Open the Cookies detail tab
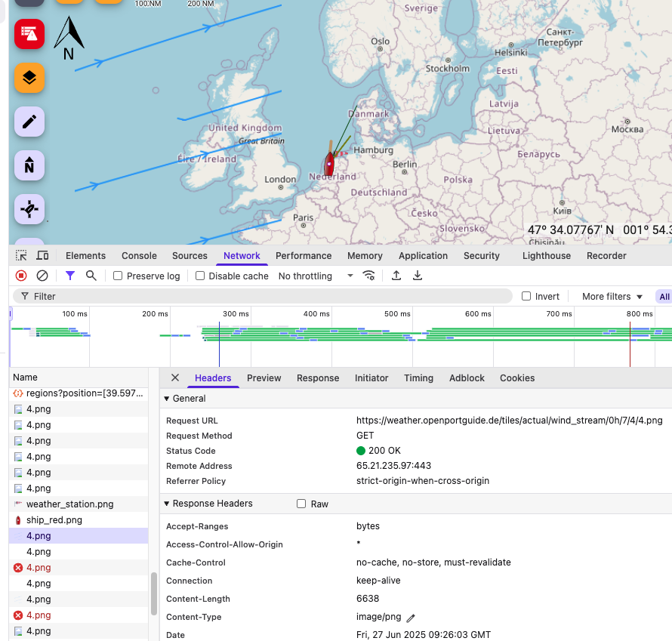This screenshot has width=672, height=641. tap(517, 378)
